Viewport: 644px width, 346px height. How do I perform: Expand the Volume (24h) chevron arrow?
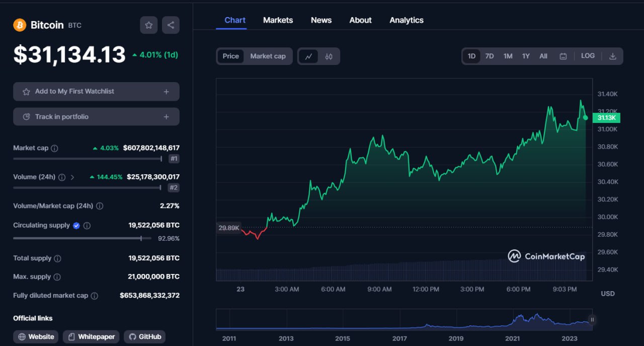coord(72,177)
